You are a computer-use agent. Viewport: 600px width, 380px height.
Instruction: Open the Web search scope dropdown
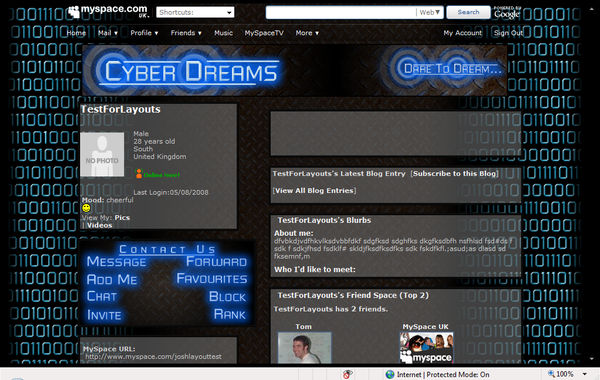click(x=429, y=12)
